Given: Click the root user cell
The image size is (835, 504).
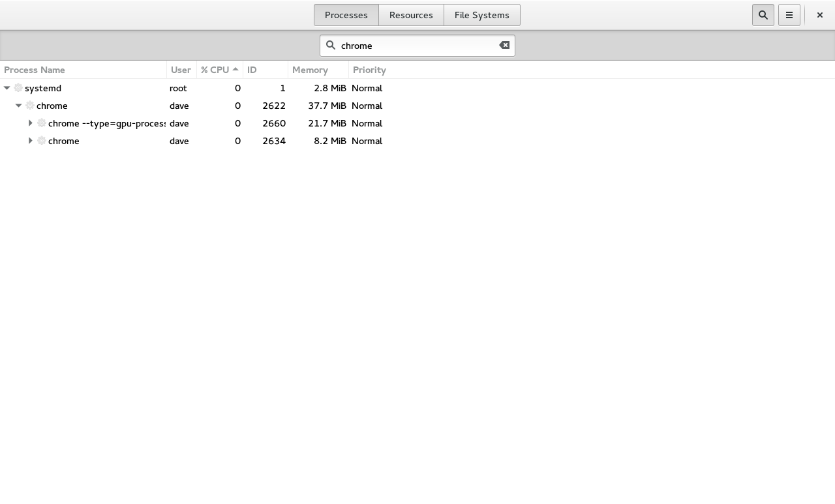Looking at the screenshot, I should pyautogui.click(x=178, y=87).
